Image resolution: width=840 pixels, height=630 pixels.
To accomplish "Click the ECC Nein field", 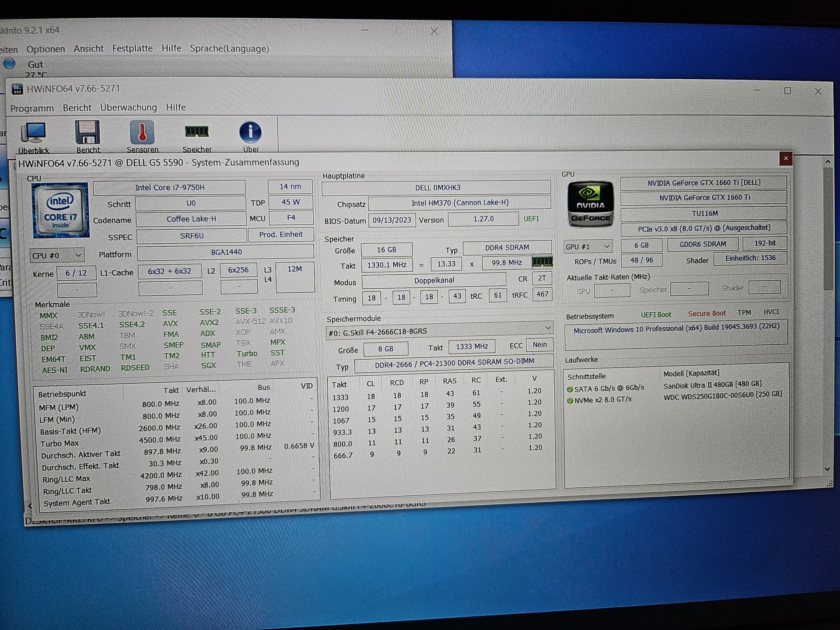I will [539, 345].
